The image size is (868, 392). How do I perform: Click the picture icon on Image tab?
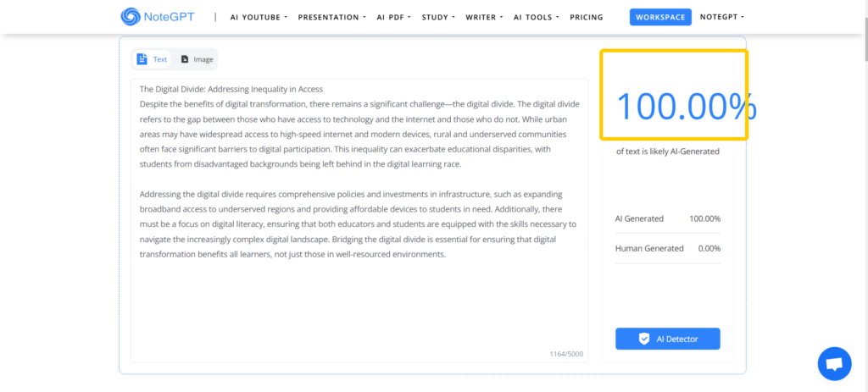pyautogui.click(x=185, y=59)
